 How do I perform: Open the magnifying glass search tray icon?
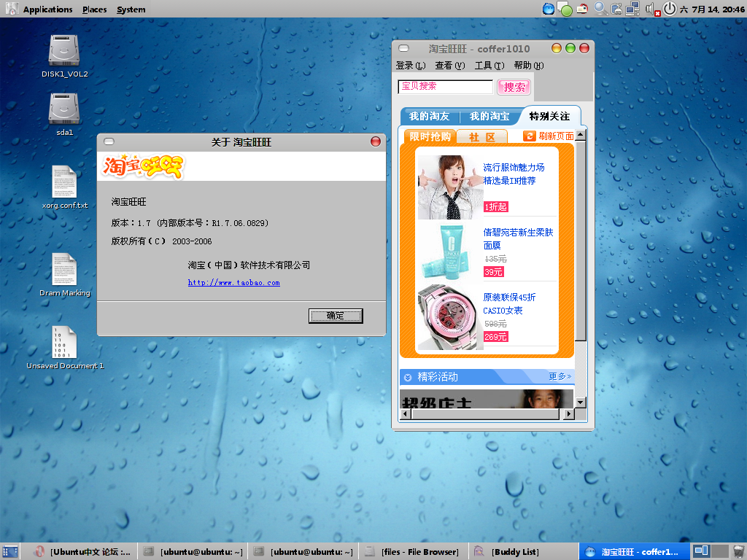coord(600,9)
